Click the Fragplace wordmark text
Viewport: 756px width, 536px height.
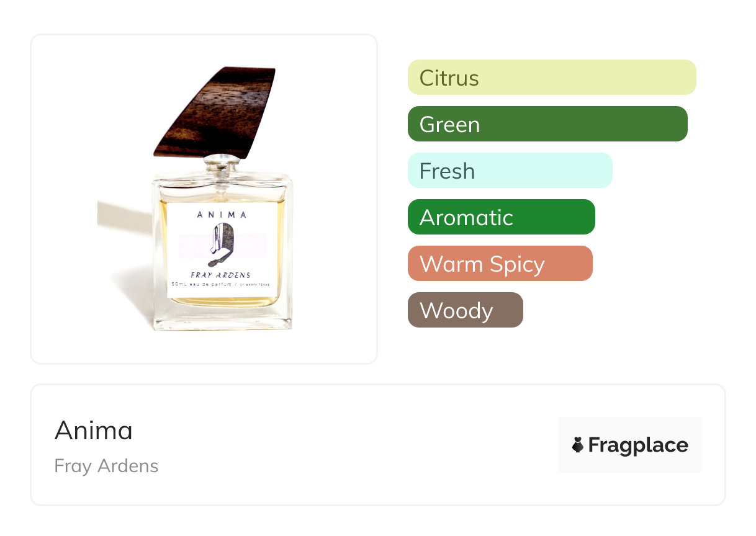pyautogui.click(x=638, y=445)
